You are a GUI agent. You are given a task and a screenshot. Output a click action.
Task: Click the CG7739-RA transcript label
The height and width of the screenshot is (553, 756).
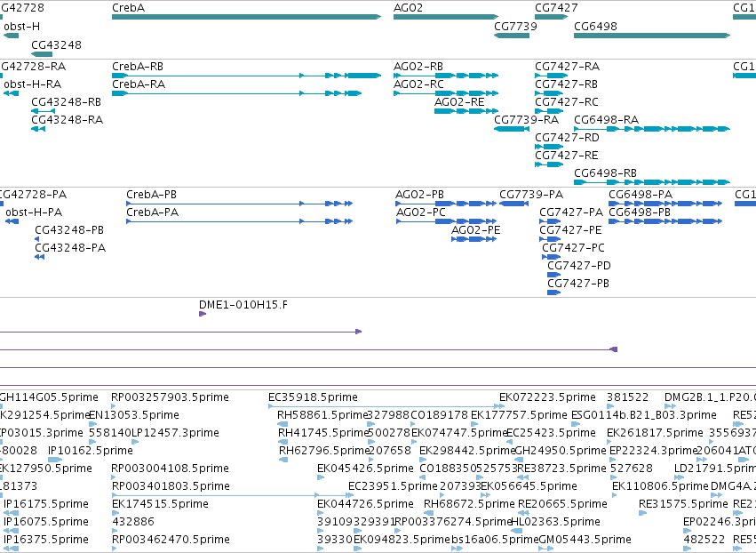pos(527,120)
